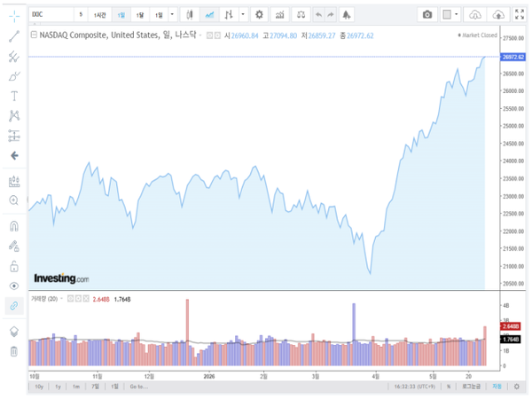Set range to 10y
This screenshot has height=399, width=532.
[39, 387]
